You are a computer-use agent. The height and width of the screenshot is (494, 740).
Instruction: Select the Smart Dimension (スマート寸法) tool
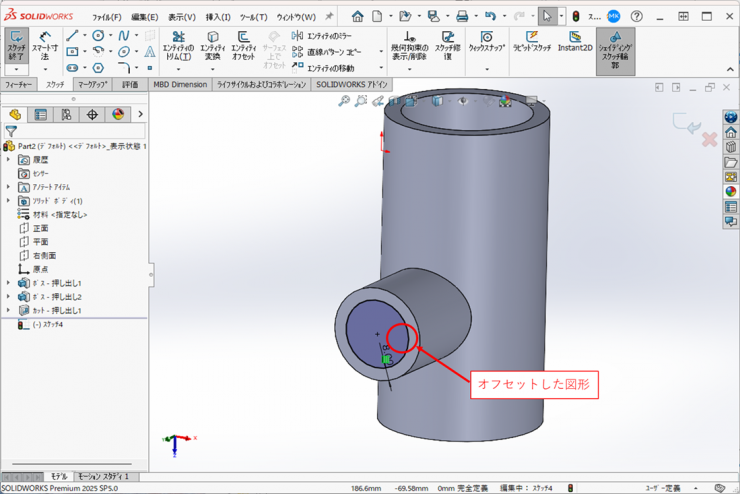[45, 46]
